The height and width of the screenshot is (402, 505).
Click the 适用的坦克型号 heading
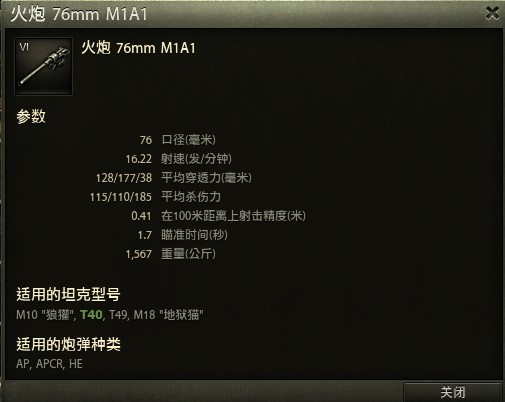tap(68, 294)
